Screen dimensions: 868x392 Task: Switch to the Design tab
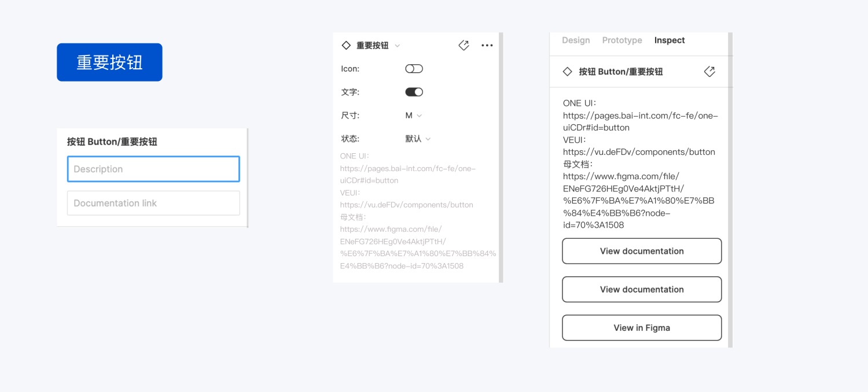pos(576,40)
